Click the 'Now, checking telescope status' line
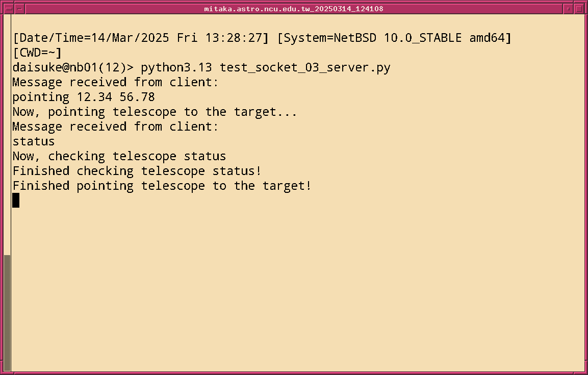The height and width of the screenshot is (375, 588). tap(119, 156)
